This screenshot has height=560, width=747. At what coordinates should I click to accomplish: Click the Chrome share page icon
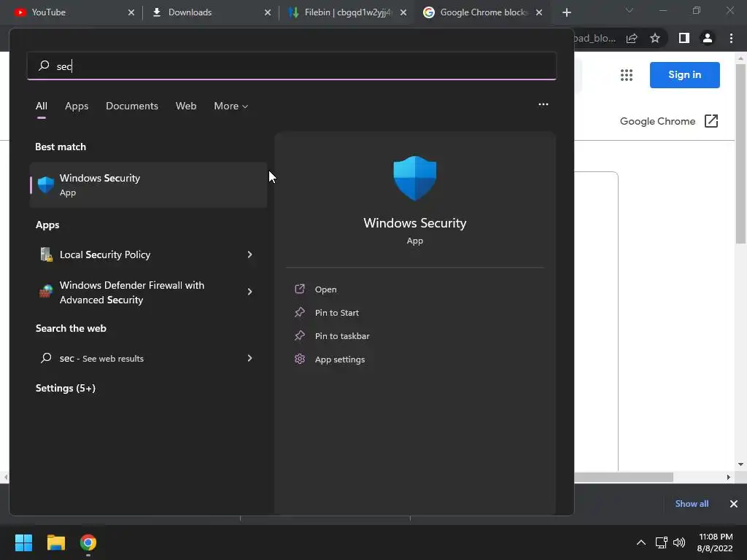click(x=632, y=39)
